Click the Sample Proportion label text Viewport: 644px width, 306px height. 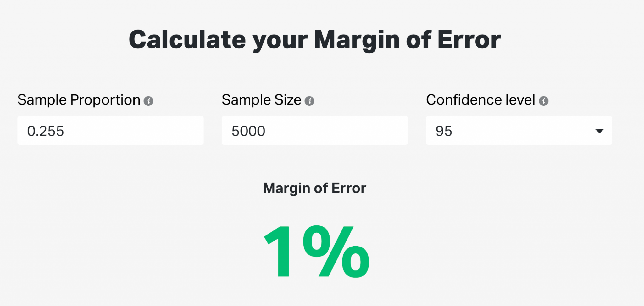79,100
